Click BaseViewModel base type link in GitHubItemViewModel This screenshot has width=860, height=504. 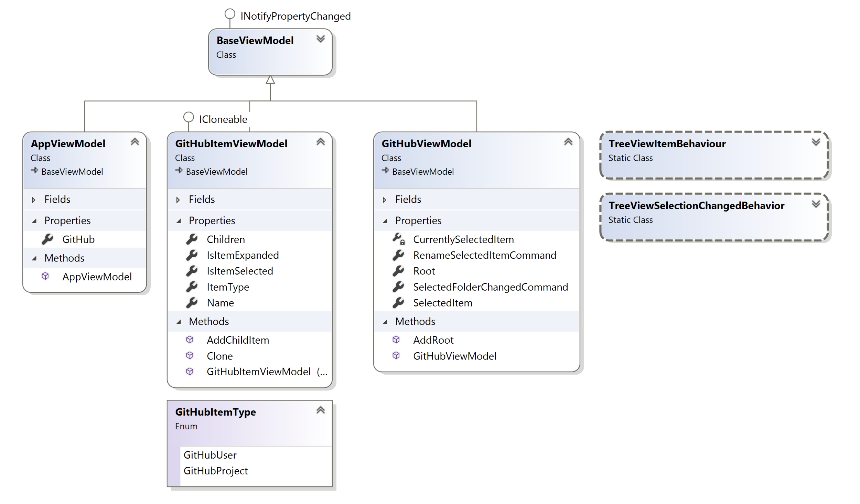tap(217, 172)
